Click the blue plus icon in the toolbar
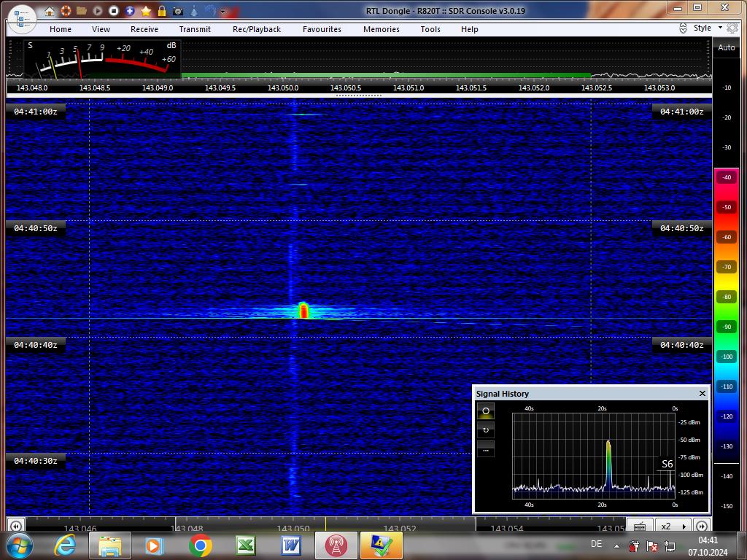The width and height of the screenshot is (747, 560). pyautogui.click(x=130, y=10)
